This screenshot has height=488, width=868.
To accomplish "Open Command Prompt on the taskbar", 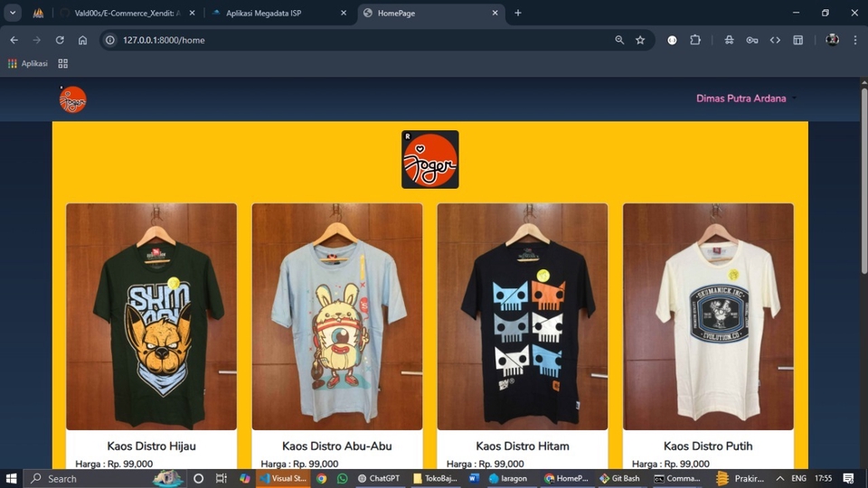I will pyautogui.click(x=677, y=479).
